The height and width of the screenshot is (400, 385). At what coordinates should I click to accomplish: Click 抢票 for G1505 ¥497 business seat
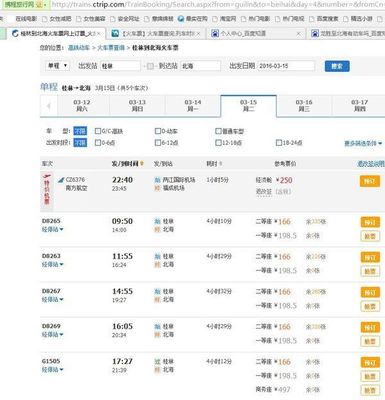coord(370,390)
